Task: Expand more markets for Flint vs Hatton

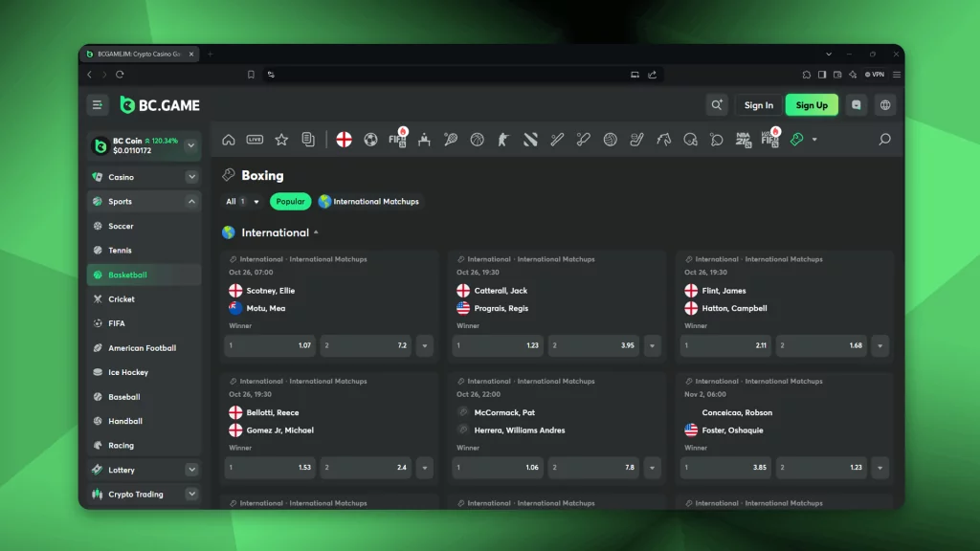Action: (880, 345)
